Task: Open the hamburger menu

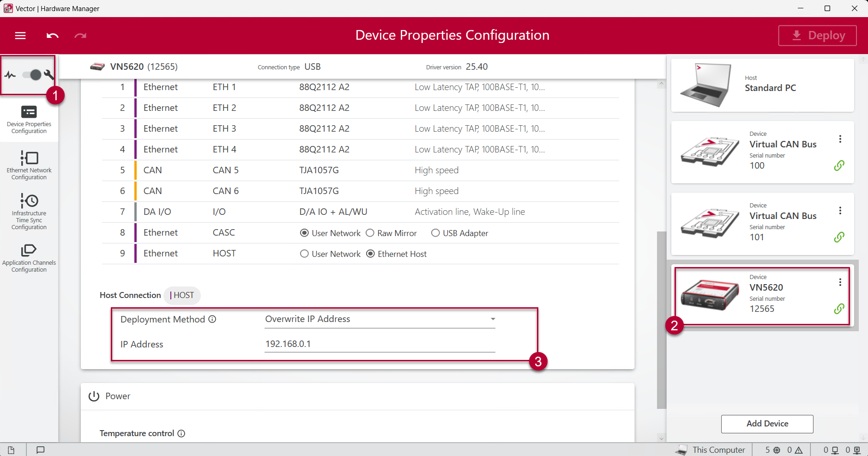Action: pyautogui.click(x=20, y=36)
